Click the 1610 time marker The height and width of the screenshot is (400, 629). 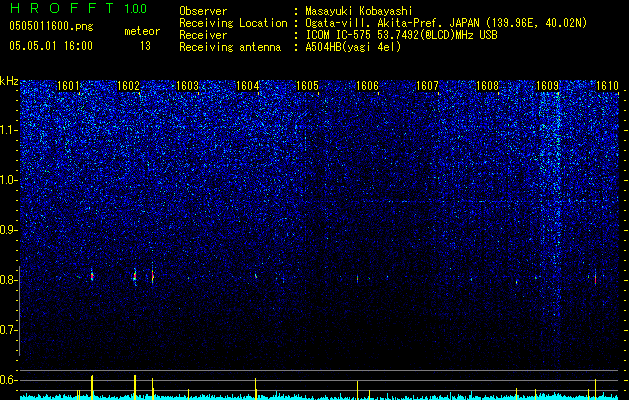tap(607, 86)
